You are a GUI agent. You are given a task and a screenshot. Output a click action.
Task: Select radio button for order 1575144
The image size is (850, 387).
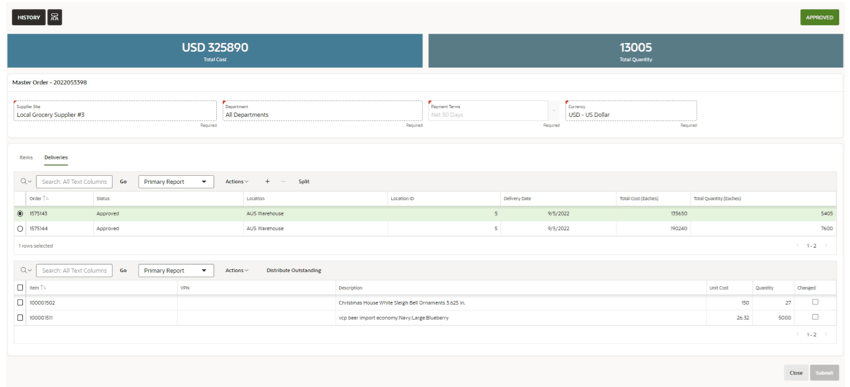point(20,229)
